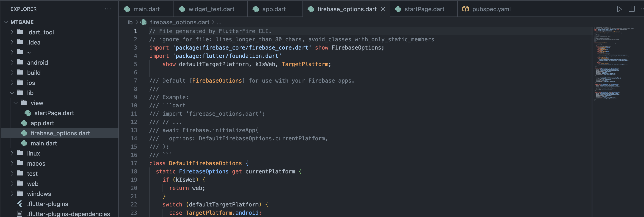
Task: Place cursor on 'class DefaultFirebaseOptions' line
Action: 199,163
